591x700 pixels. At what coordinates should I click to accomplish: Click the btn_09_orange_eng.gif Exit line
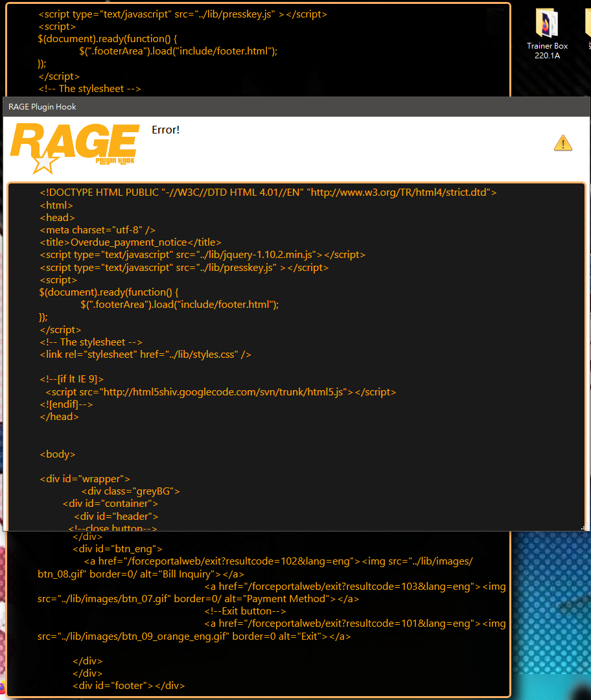194,636
